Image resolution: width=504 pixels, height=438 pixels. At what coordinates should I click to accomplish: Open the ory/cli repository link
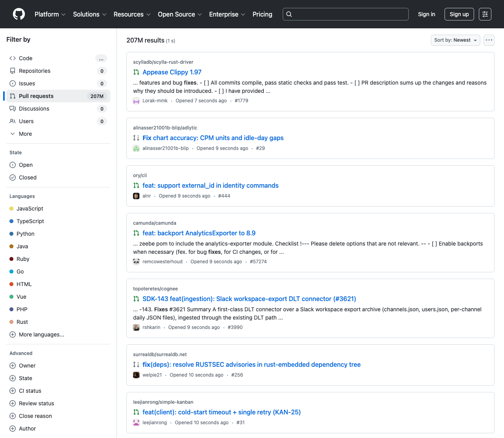(140, 176)
